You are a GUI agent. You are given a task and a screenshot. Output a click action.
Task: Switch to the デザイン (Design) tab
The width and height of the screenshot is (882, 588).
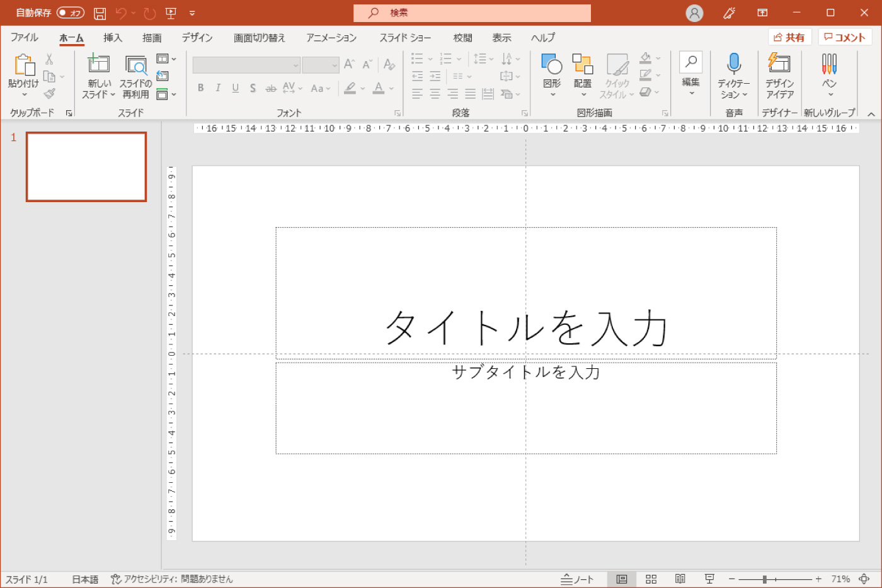click(x=197, y=38)
